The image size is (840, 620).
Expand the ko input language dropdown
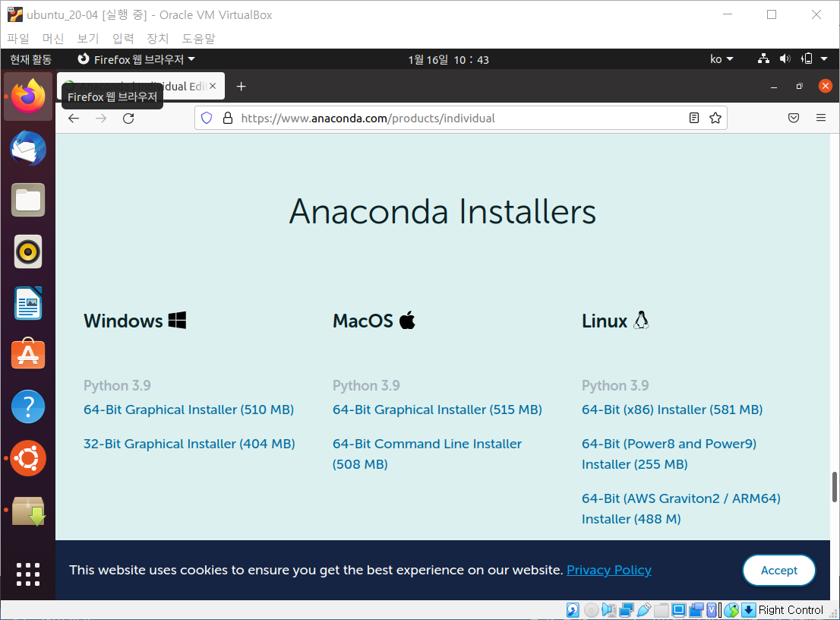(x=722, y=59)
